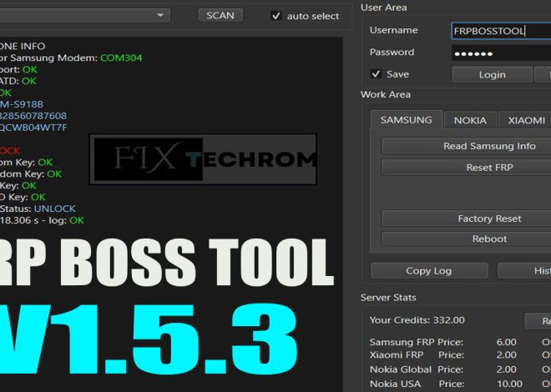Click the Work Area heading
This screenshot has height=392, width=551.
coord(386,94)
